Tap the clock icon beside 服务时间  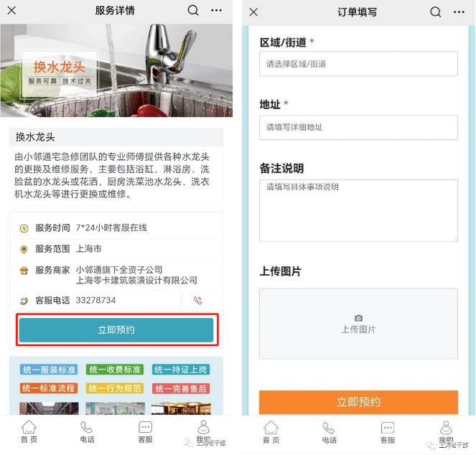pos(24,228)
